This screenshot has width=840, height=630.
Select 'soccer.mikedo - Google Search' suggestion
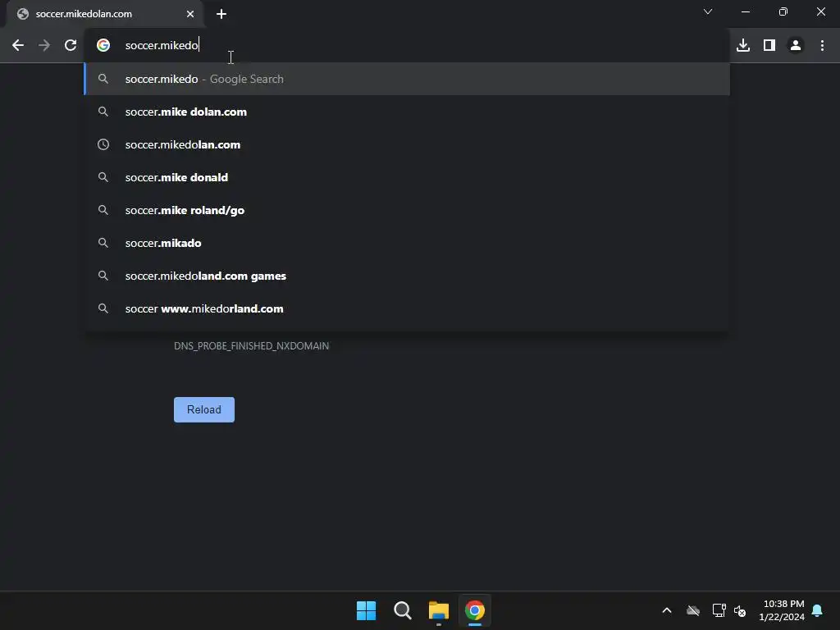pos(407,79)
